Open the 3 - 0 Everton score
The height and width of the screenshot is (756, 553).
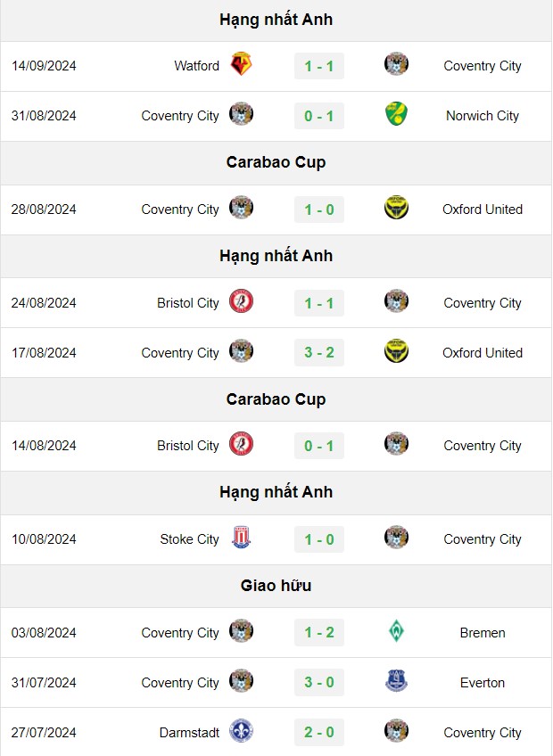coord(319,682)
